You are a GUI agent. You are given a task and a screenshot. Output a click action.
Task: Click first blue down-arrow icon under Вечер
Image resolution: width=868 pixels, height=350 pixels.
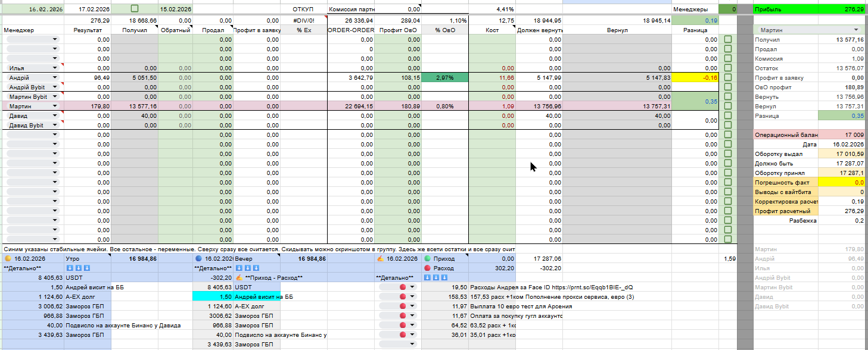click(x=239, y=268)
